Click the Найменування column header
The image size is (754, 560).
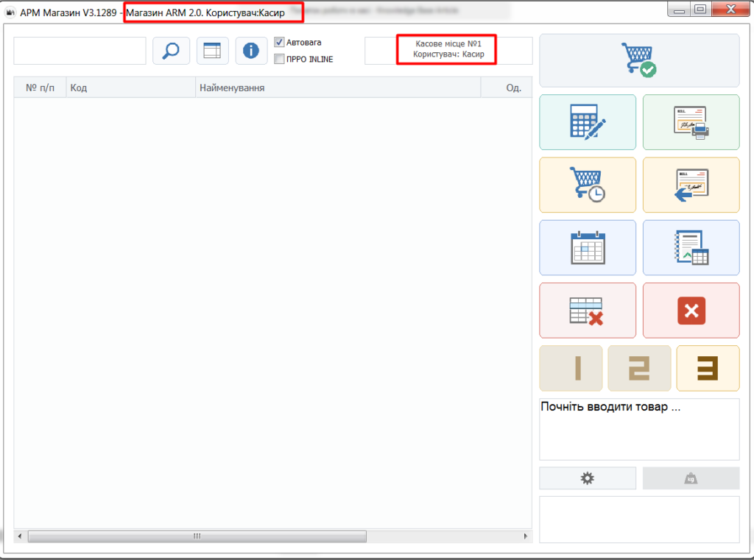(338, 88)
